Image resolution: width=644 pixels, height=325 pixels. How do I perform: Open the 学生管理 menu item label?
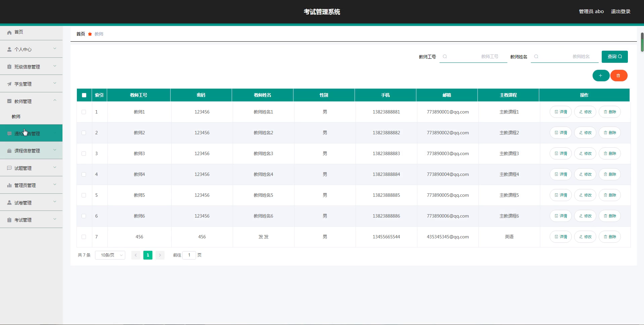pyautogui.click(x=23, y=84)
